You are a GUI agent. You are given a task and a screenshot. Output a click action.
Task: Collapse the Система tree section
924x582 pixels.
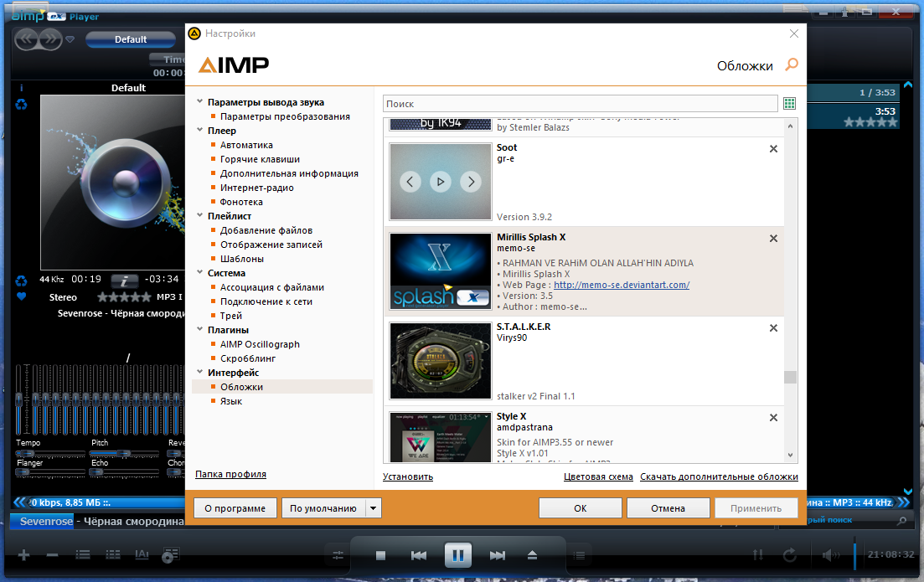pyautogui.click(x=199, y=272)
